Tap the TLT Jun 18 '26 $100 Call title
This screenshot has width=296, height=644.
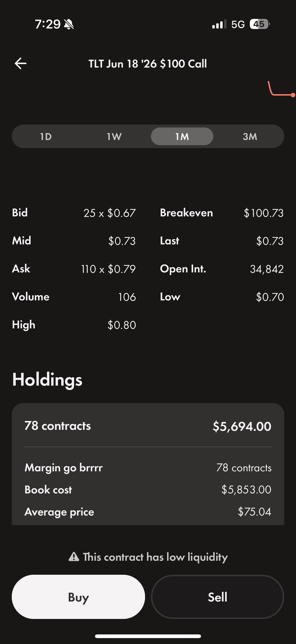click(x=148, y=64)
